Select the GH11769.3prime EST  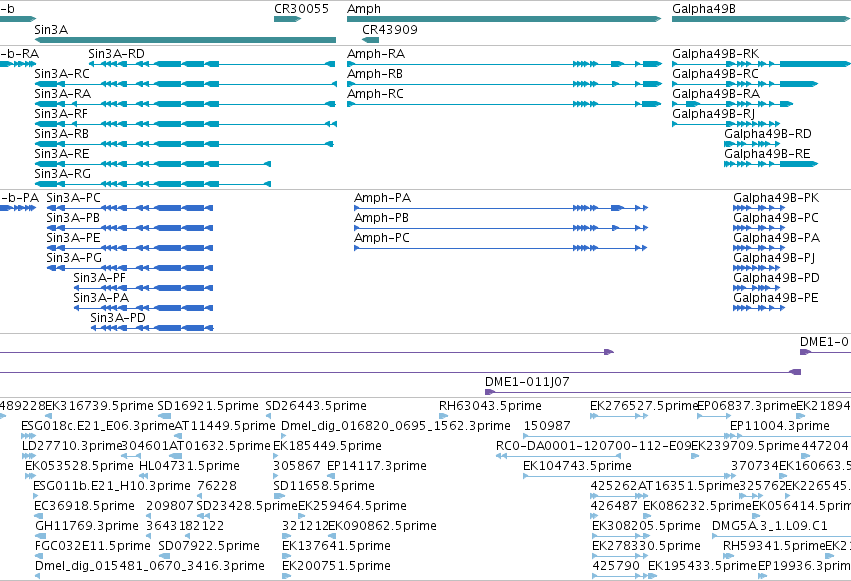[x=41, y=536]
